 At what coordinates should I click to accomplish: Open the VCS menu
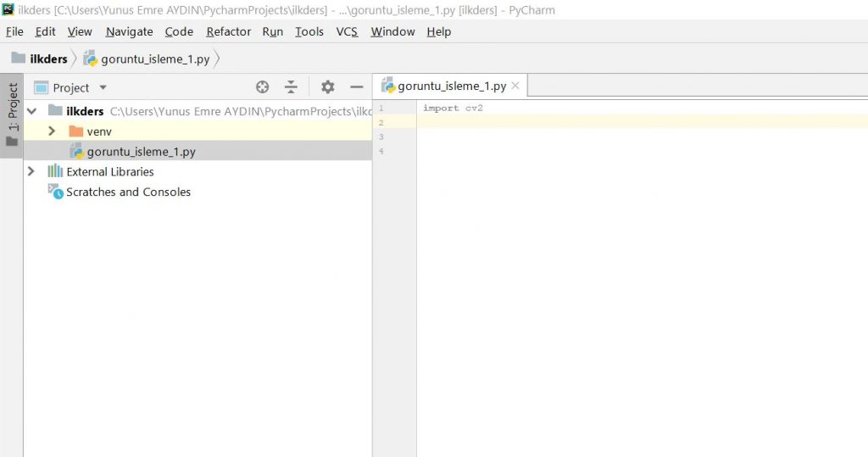[x=347, y=31]
